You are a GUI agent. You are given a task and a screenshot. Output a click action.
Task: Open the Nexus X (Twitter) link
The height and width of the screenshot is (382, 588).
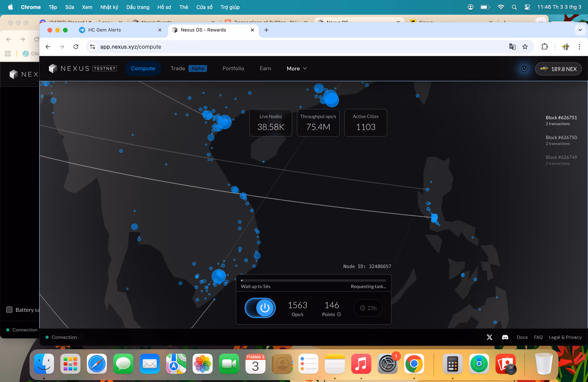pyautogui.click(x=490, y=337)
